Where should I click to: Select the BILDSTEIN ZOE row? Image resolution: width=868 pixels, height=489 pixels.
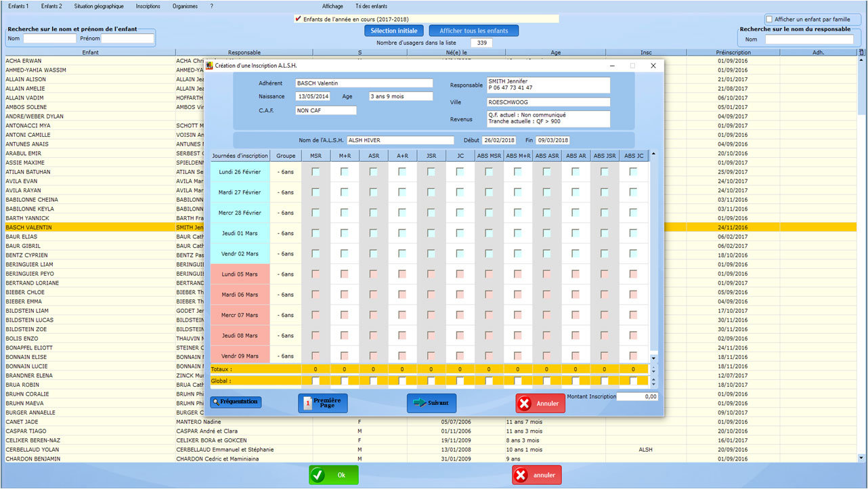430,329
